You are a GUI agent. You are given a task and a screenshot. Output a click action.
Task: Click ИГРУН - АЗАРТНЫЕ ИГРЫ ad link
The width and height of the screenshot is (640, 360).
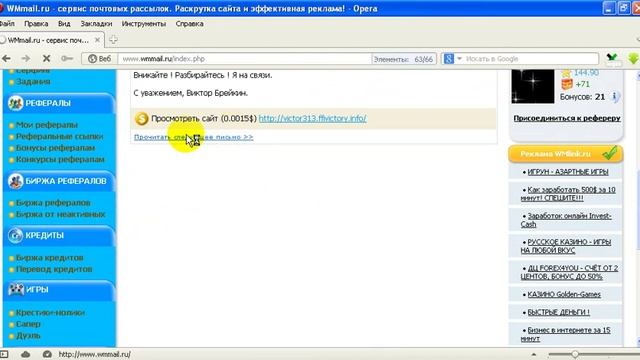(x=568, y=172)
